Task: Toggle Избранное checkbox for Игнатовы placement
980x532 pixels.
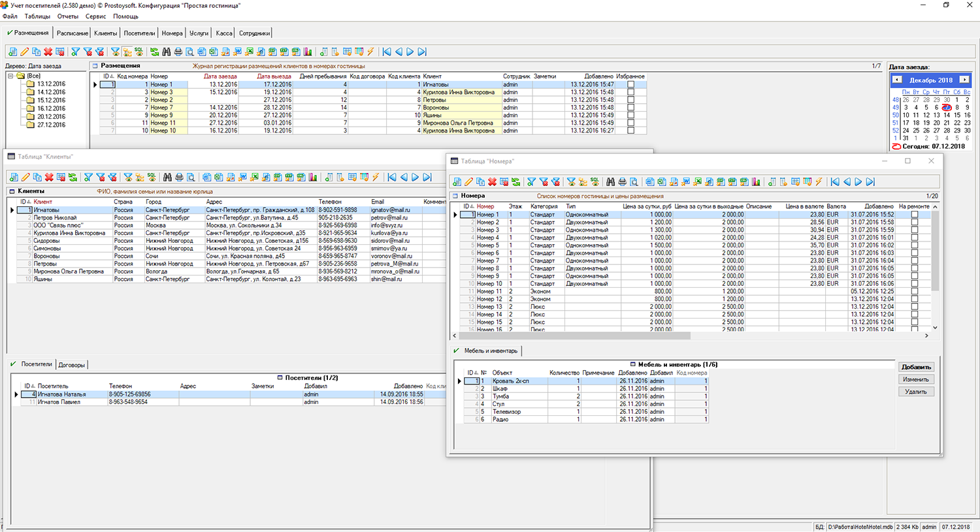Action: point(630,84)
